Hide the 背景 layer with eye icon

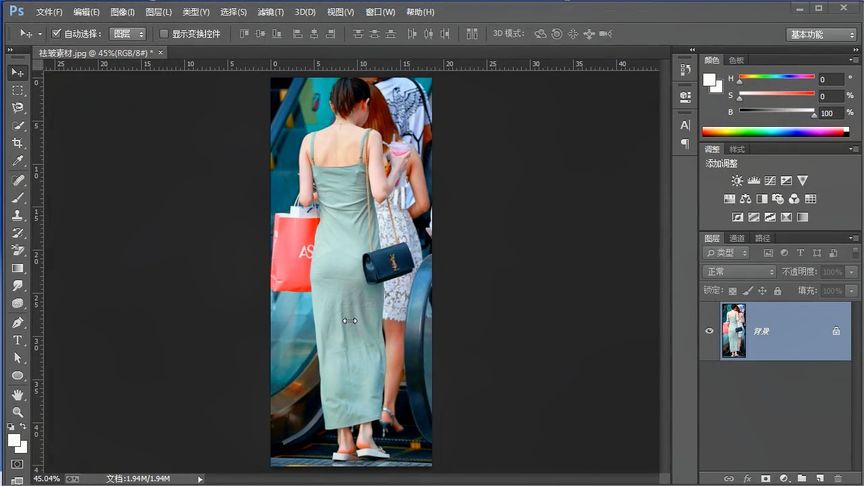pos(710,331)
